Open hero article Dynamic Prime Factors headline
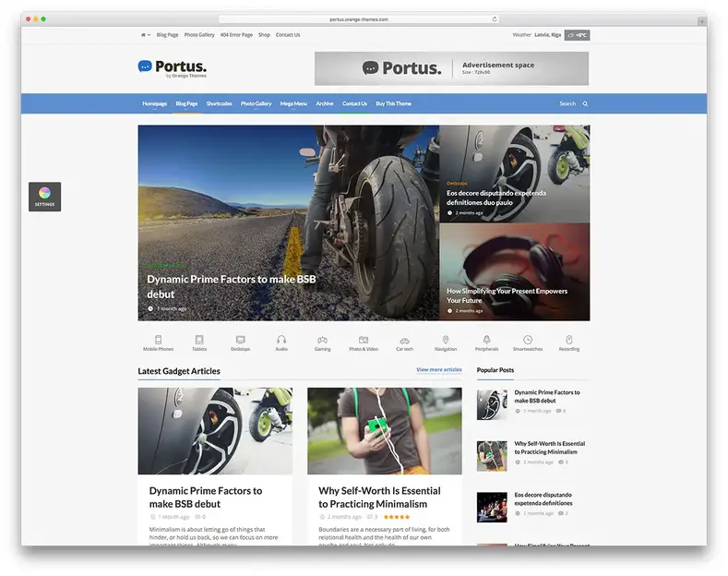This screenshot has width=728, height=576. coord(232,286)
